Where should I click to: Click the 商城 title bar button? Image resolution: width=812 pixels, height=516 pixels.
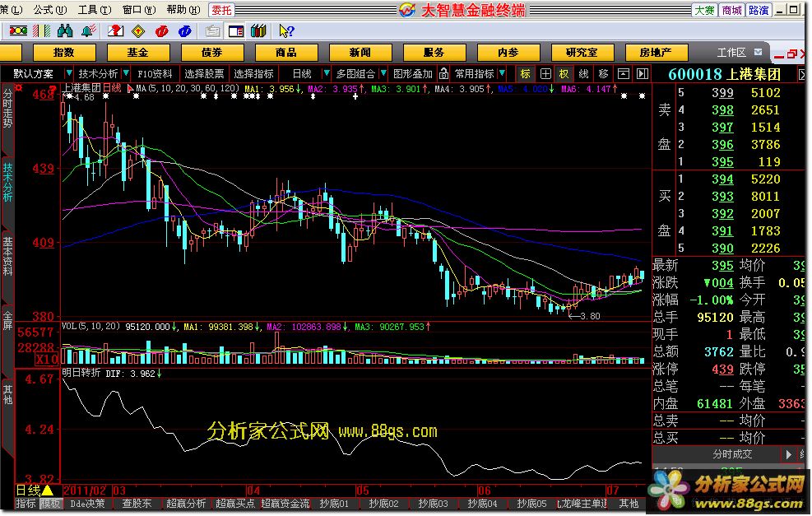pos(731,10)
